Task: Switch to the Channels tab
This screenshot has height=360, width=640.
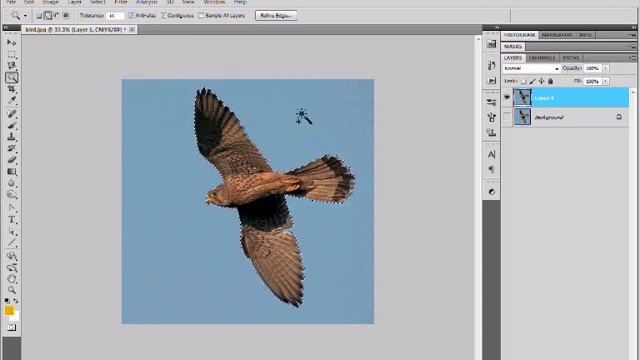Action: point(542,58)
